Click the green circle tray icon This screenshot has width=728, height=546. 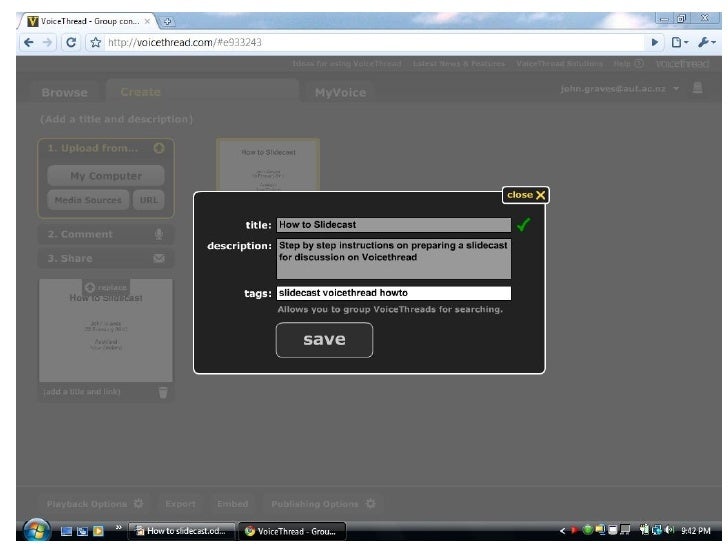587,530
